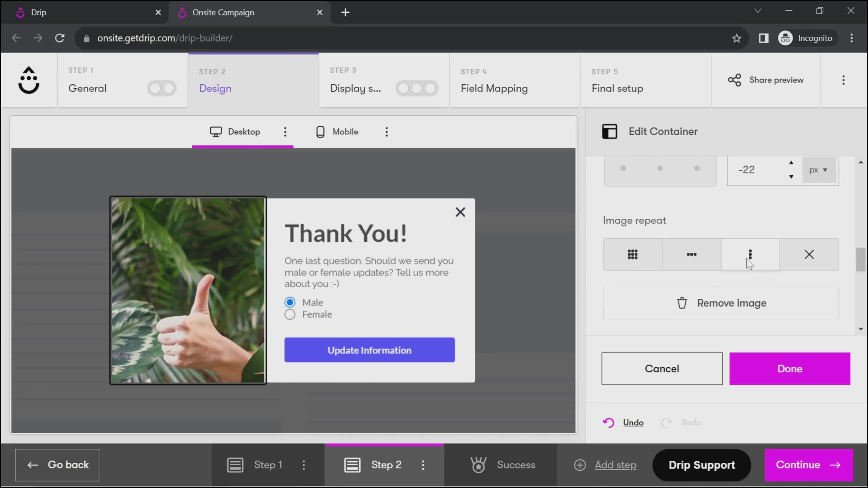Expand the three-dot Mobile options menu

pos(386,132)
